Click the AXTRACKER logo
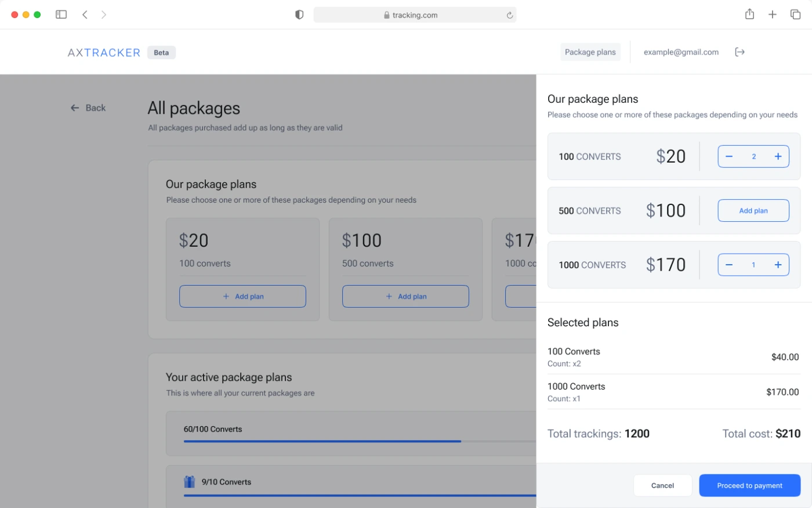This screenshot has width=812, height=508. [104, 52]
